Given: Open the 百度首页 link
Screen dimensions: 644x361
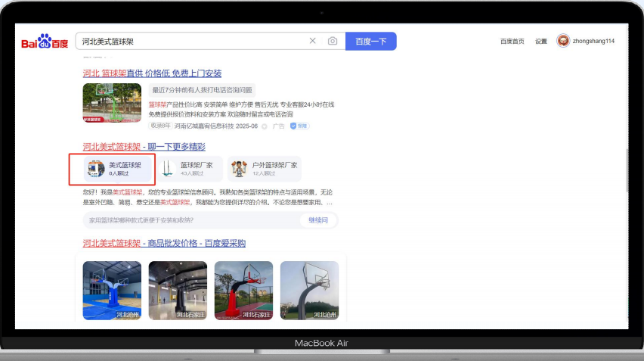Looking at the screenshot, I should [512, 42].
